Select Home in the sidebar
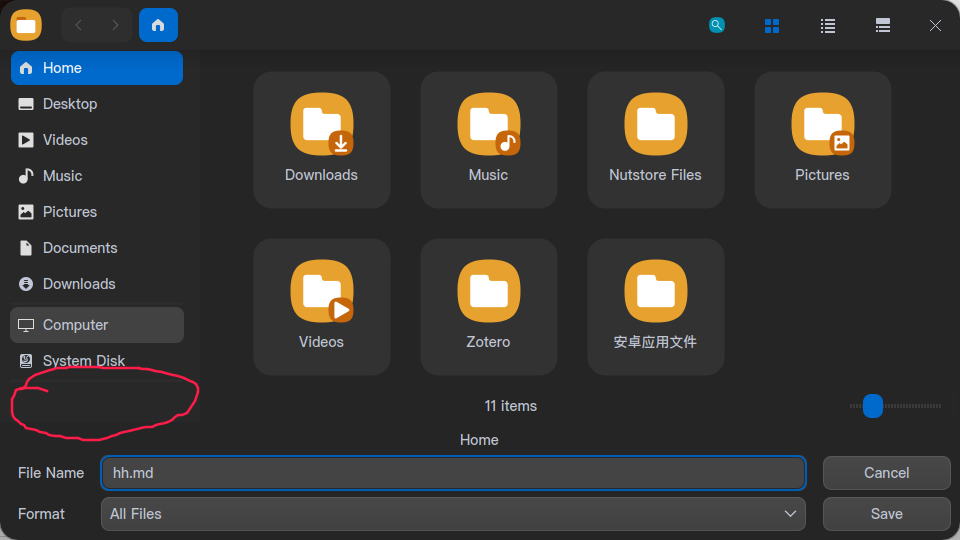 pyautogui.click(x=97, y=68)
